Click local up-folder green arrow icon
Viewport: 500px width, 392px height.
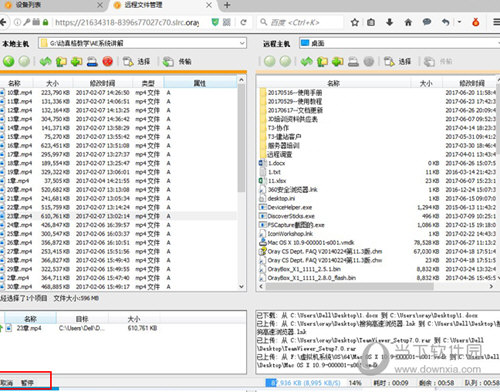click(x=61, y=62)
